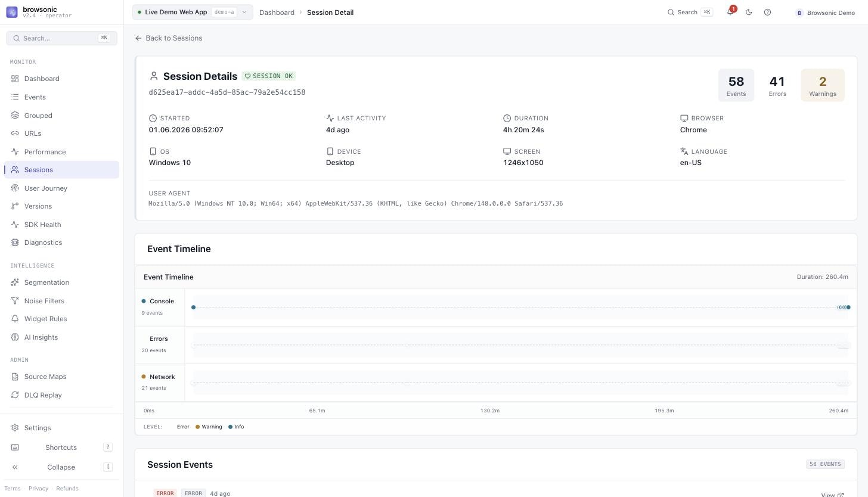
Task: Click the started time 01.06.2026 09:52:07
Action: coord(186,130)
